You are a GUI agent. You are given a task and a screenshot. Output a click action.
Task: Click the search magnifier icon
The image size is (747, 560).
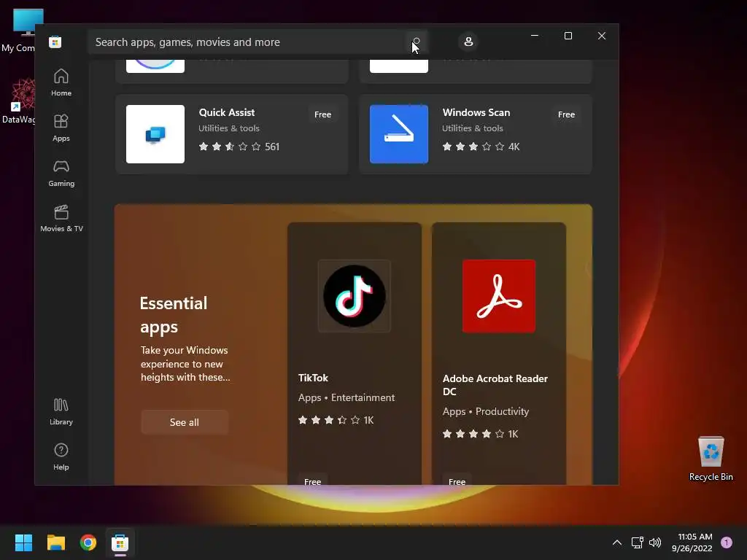click(417, 42)
